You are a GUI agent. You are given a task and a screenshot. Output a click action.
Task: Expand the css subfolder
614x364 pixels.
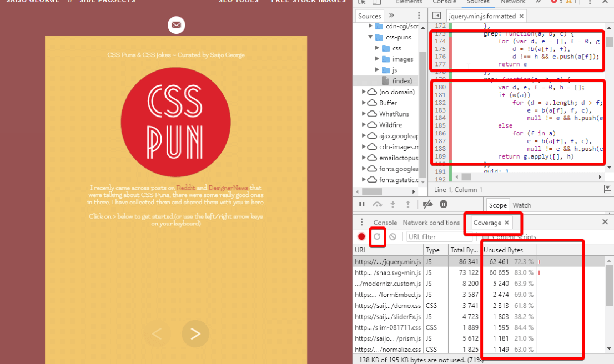pos(377,48)
